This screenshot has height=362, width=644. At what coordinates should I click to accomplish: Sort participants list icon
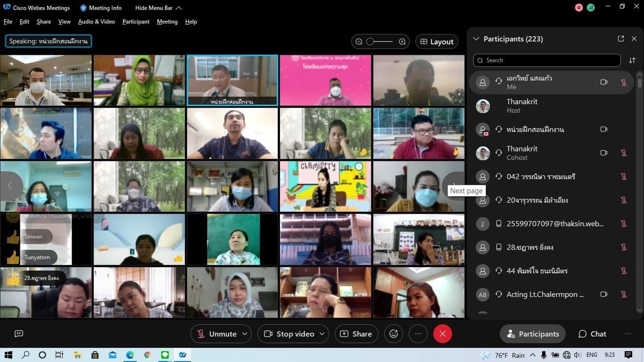(x=632, y=60)
